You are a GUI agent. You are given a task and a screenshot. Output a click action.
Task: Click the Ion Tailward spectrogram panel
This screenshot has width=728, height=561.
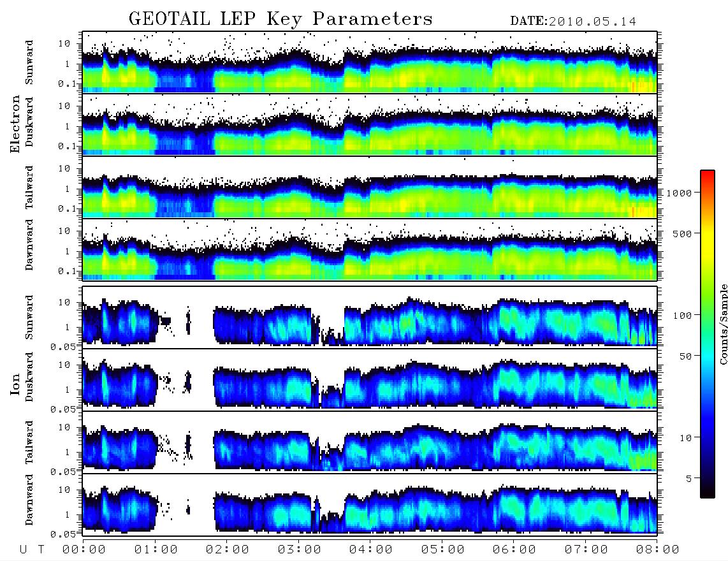coord(370,442)
